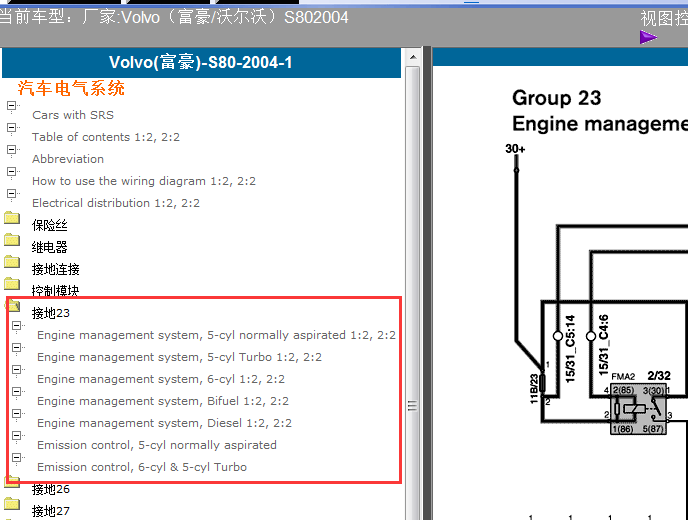This screenshot has height=520, width=688.
Task: Open the 接地27 folder icon
Action: click(x=12, y=504)
